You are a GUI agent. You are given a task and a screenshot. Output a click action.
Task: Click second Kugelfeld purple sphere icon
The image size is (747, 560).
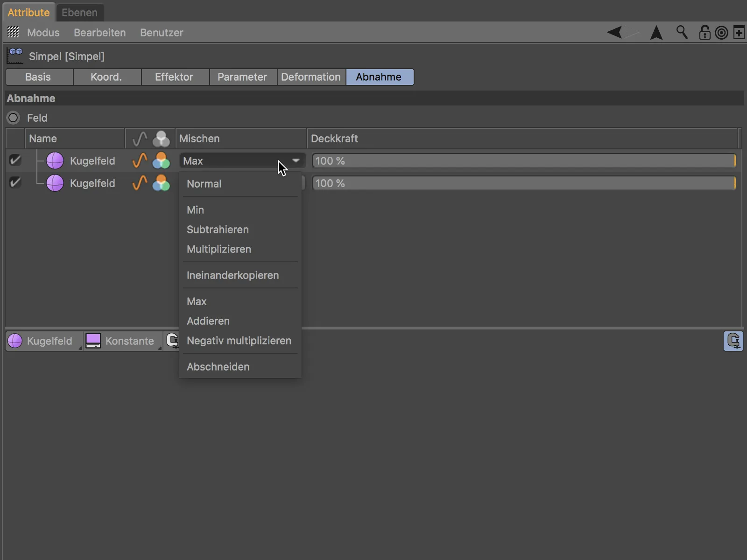coord(55,183)
